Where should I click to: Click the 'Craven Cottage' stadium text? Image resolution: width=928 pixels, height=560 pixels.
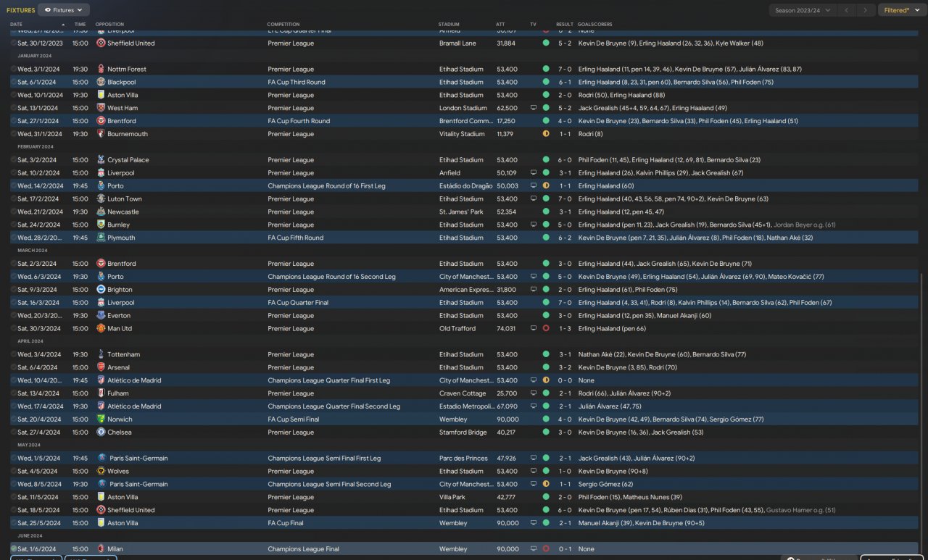[462, 393]
